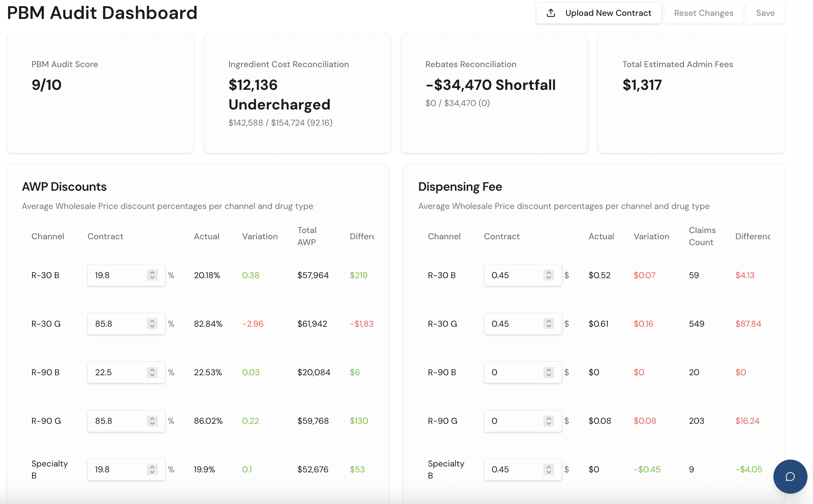Open the chat bubble widget
This screenshot has width=813, height=504.
point(790,476)
